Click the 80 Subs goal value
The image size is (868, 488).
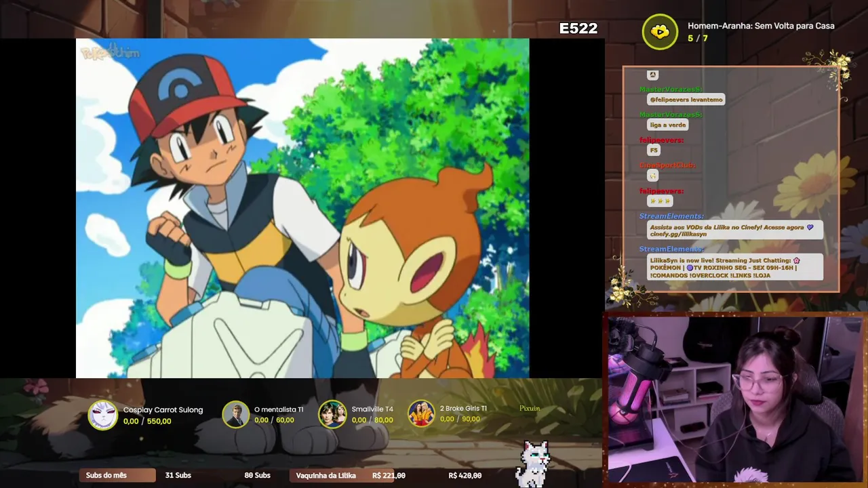pos(258,475)
